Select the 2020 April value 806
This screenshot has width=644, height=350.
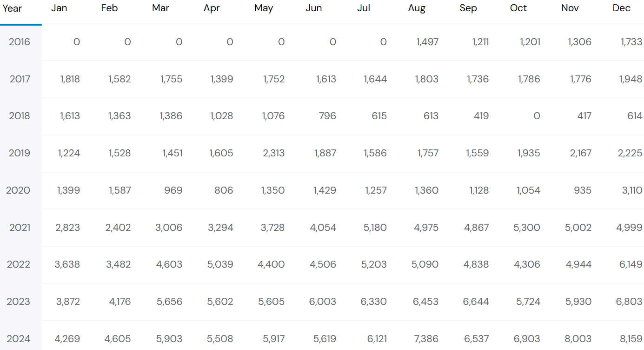click(225, 190)
